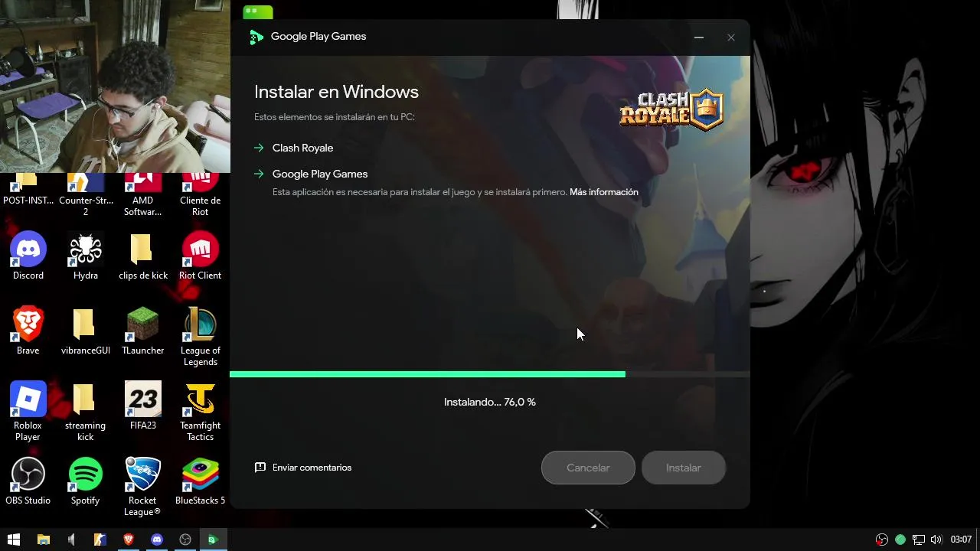Click the taskbar clock showing 03:07

(961, 540)
